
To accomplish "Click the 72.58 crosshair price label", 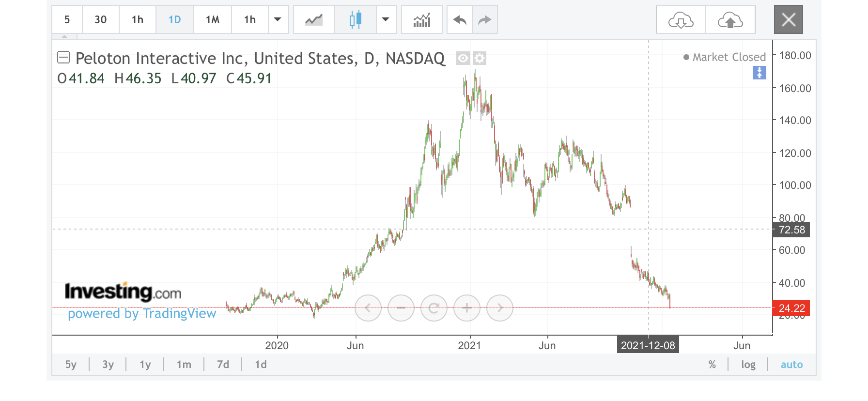I will pyautogui.click(x=791, y=230).
